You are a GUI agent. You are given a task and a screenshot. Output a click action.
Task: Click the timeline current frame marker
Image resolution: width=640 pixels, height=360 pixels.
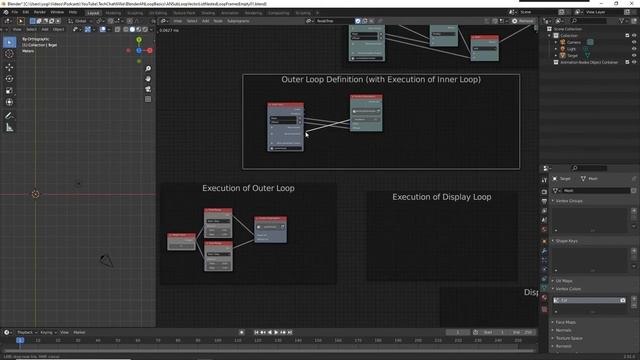(20, 340)
